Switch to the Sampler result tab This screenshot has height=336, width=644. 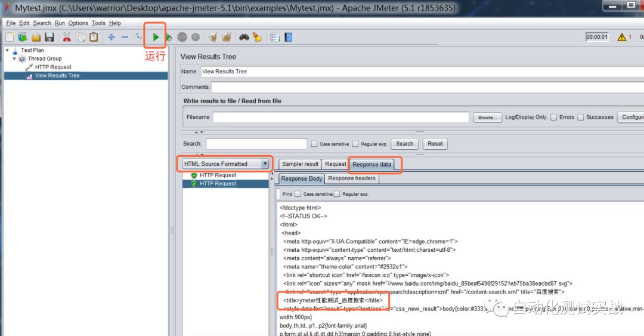pyautogui.click(x=300, y=164)
